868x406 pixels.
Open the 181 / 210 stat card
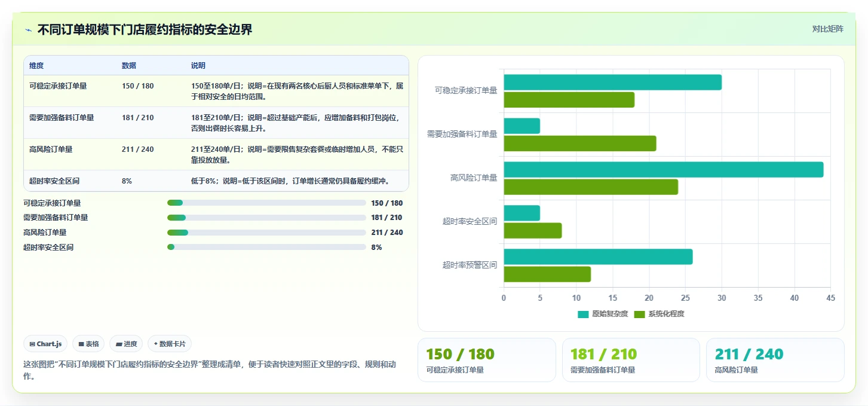click(631, 360)
